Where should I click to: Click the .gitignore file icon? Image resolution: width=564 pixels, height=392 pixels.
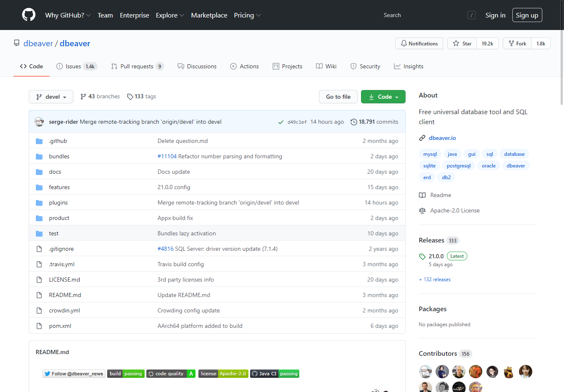[39, 249]
